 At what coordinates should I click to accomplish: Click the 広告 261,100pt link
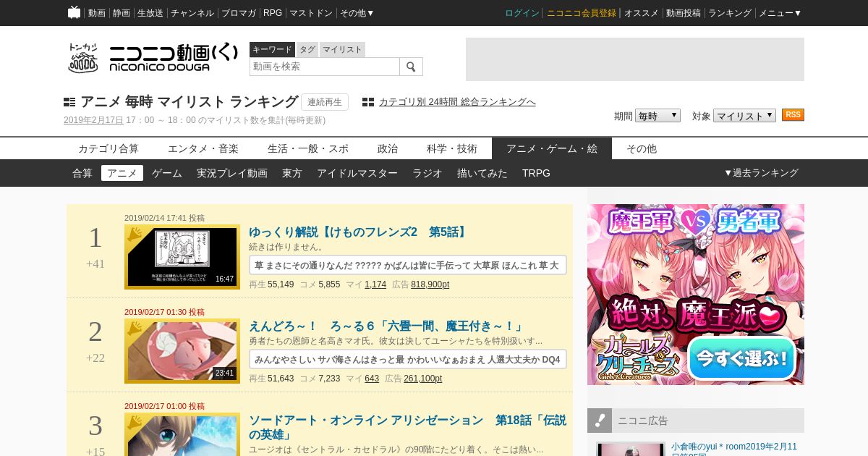[422, 379]
